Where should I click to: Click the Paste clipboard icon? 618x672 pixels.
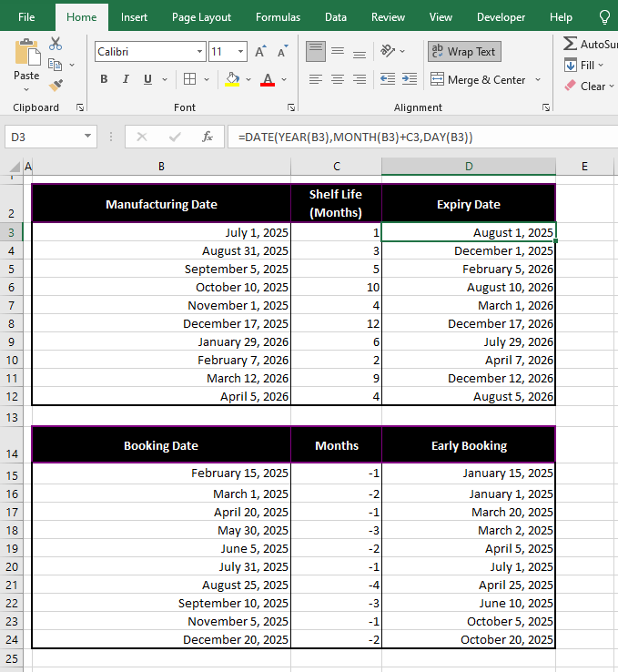(x=27, y=54)
